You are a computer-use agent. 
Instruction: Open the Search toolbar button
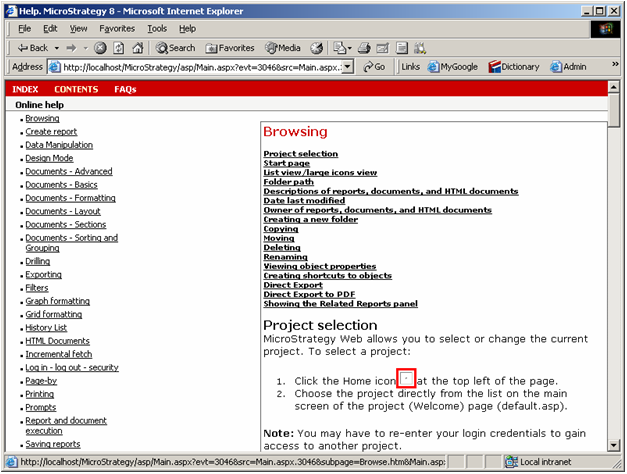tap(176, 48)
